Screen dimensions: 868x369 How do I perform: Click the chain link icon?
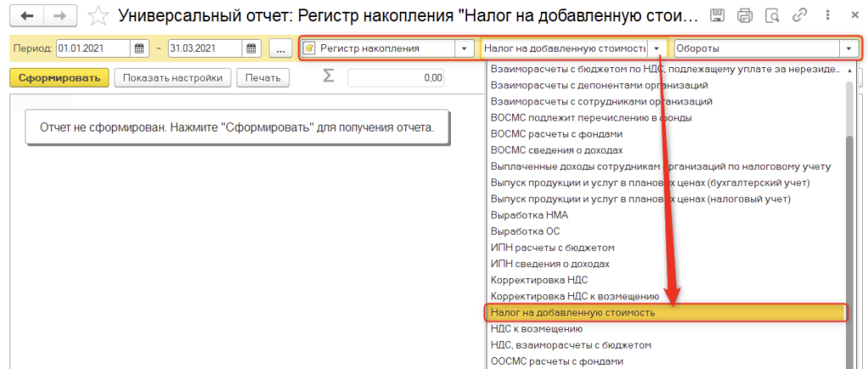pos(799,15)
